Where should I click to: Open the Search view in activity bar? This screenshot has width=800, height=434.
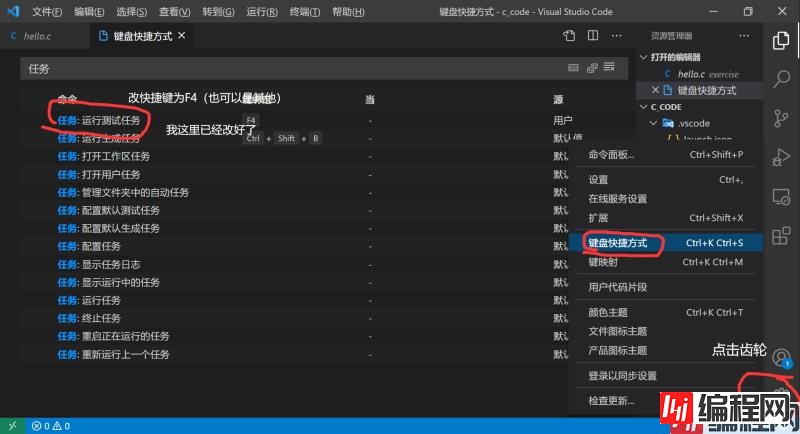782,79
